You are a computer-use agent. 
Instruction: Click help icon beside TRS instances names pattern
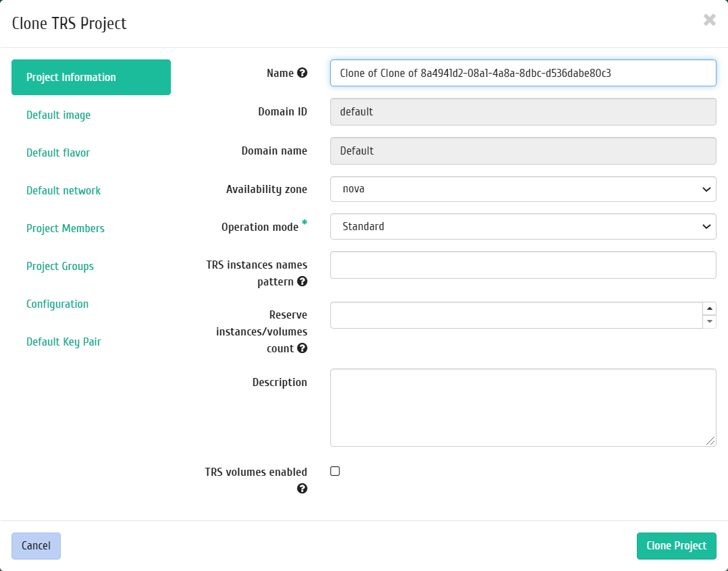(303, 281)
